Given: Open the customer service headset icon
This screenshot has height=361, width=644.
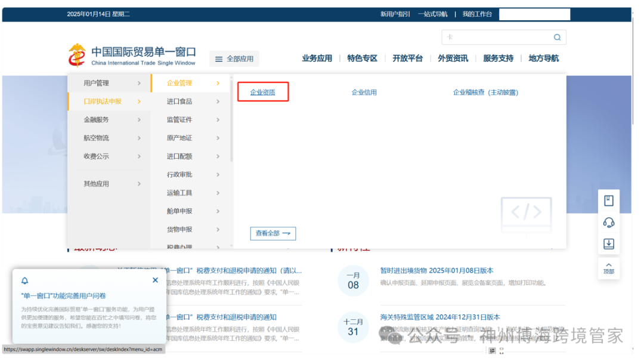Looking at the screenshot, I should click(x=609, y=223).
